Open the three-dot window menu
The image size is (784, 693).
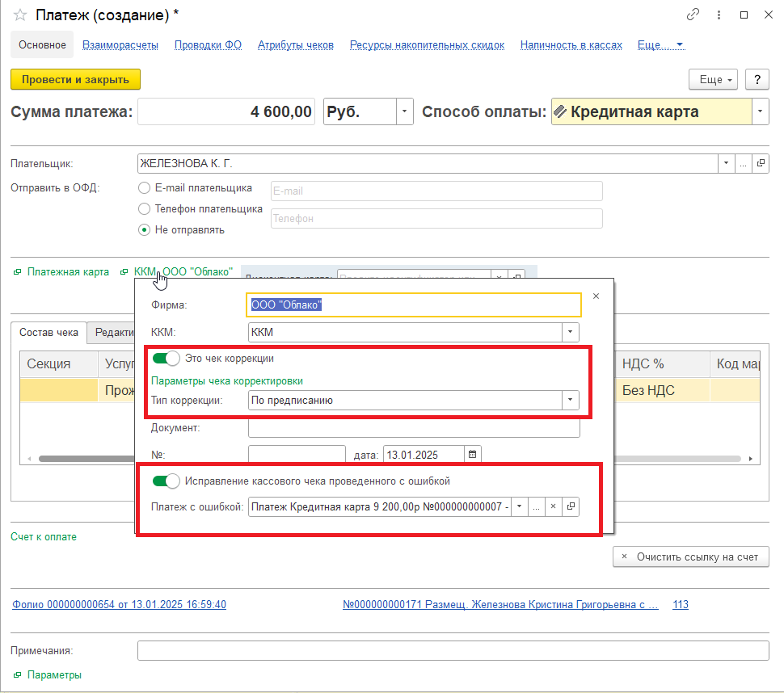coord(718,15)
